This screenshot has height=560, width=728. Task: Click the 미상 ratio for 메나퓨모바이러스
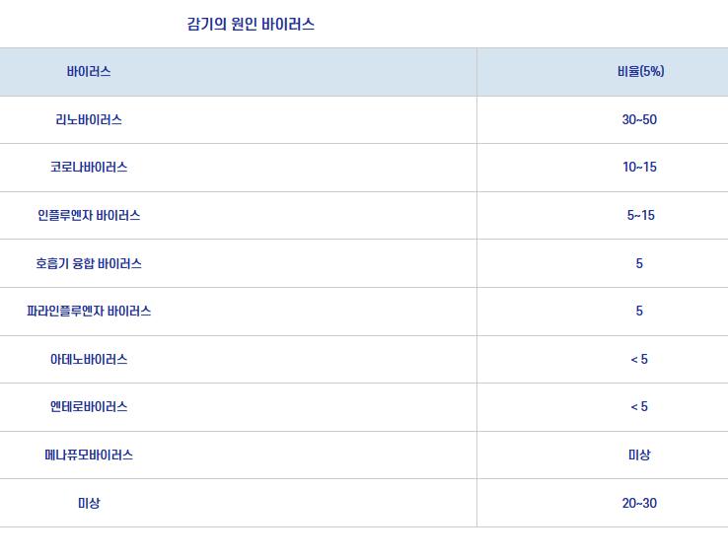coord(639,455)
